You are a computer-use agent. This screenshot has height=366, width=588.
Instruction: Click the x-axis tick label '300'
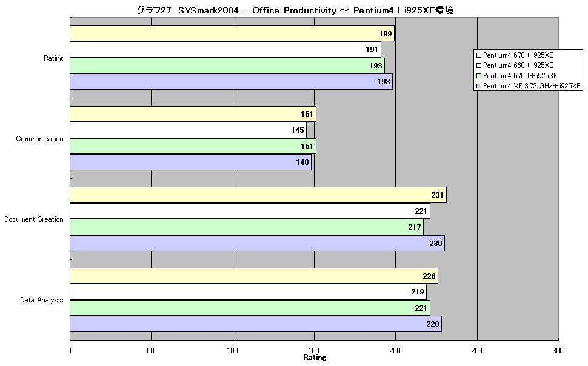click(x=558, y=351)
